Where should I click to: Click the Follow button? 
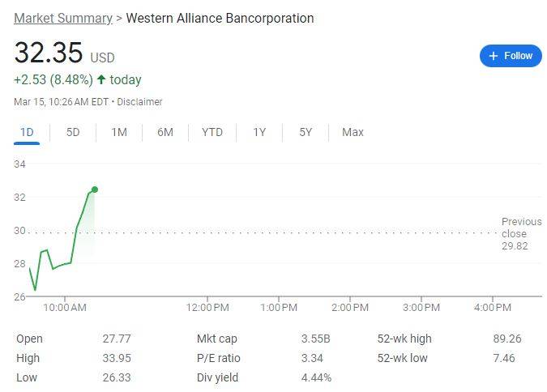point(511,56)
